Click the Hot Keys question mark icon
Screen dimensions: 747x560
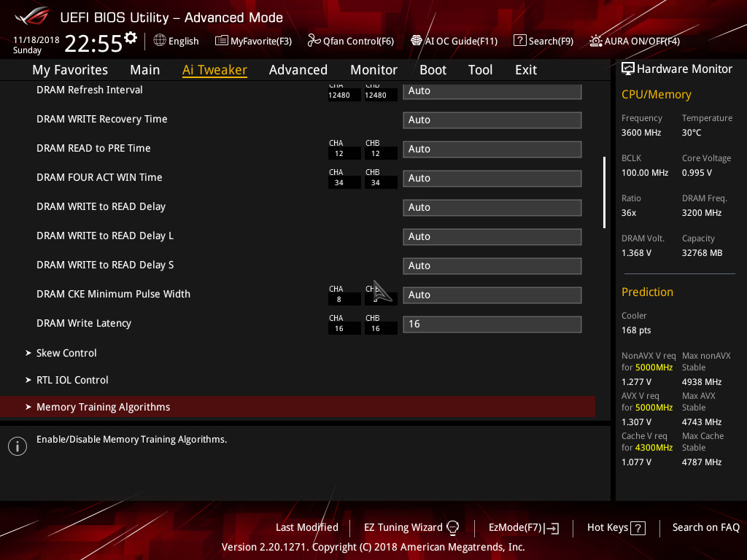coord(638,528)
